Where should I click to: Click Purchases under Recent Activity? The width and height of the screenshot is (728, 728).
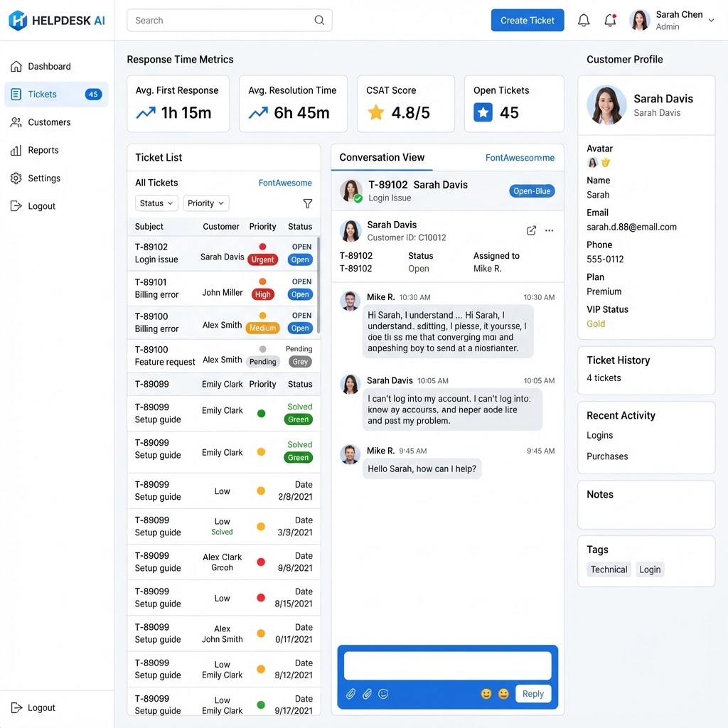point(607,456)
